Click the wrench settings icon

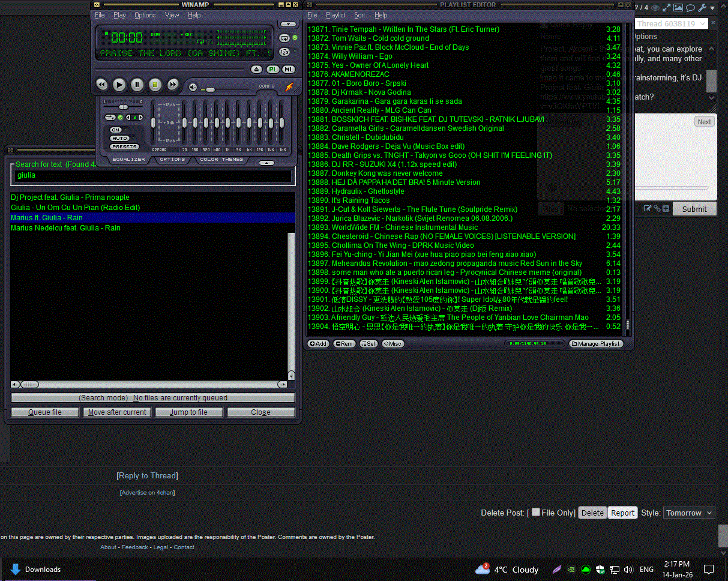(x=702, y=8)
